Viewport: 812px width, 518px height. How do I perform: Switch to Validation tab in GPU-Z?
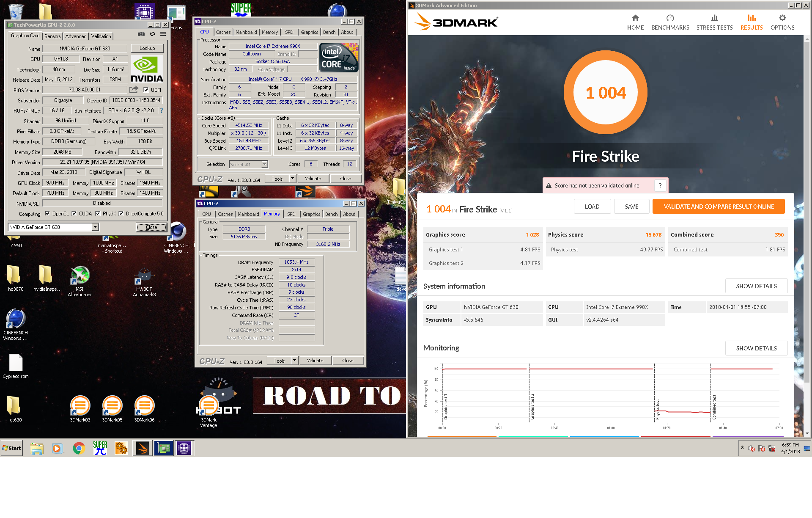click(x=101, y=36)
